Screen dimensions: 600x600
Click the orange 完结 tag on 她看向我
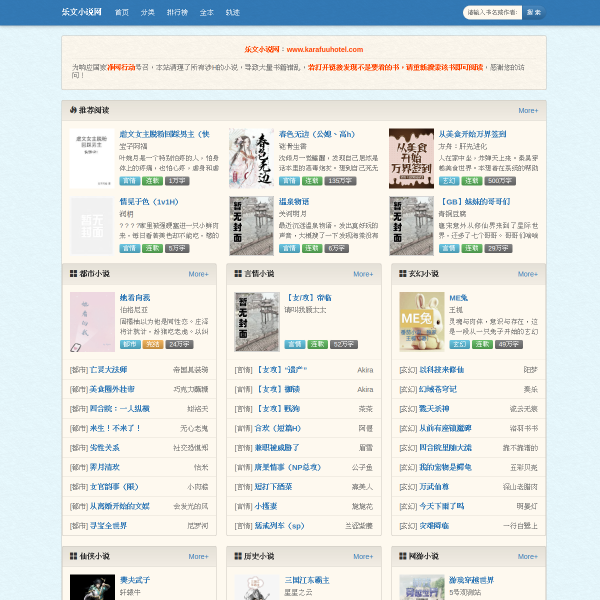pos(153,344)
